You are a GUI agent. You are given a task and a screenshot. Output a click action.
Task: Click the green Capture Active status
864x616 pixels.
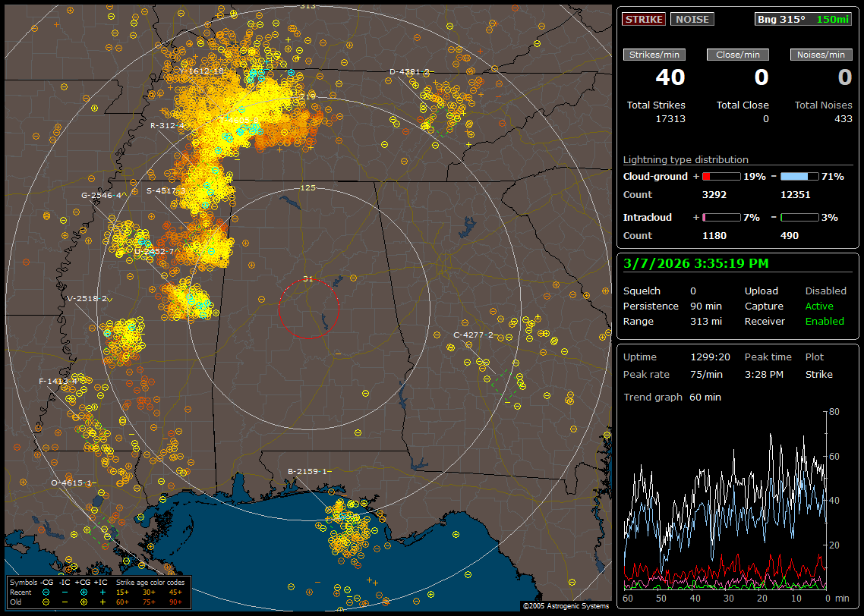[x=819, y=306]
